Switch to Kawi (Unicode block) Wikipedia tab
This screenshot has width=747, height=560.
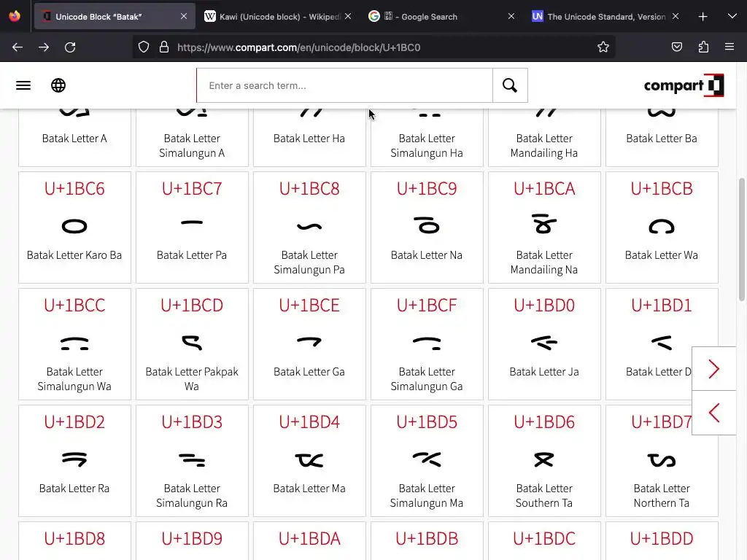tap(279, 16)
